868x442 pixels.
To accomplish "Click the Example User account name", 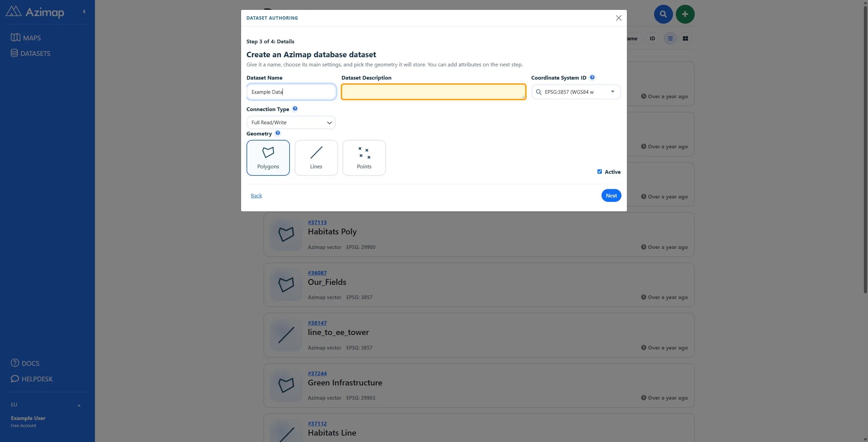I will (x=28, y=418).
